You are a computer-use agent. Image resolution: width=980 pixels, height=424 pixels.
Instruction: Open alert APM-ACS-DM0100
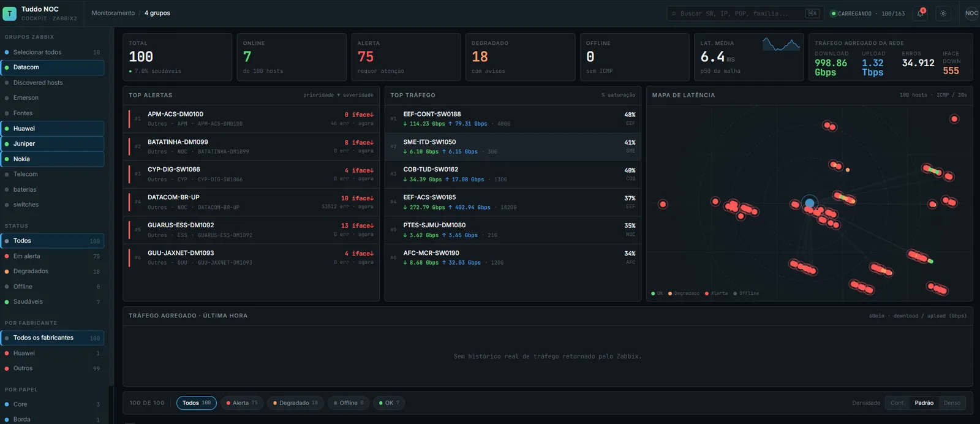[251, 119]
